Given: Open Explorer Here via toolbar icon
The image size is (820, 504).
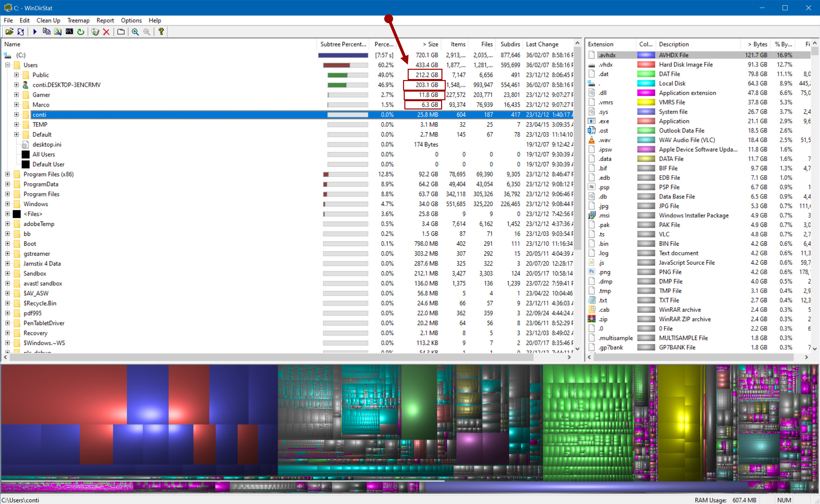Looking at the screenshot, I should click(58, 32).
